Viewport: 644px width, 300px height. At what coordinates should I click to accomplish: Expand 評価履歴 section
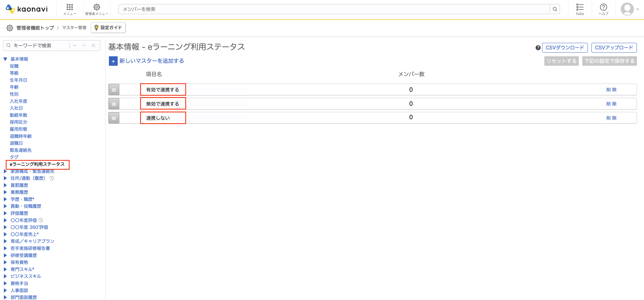5,213
